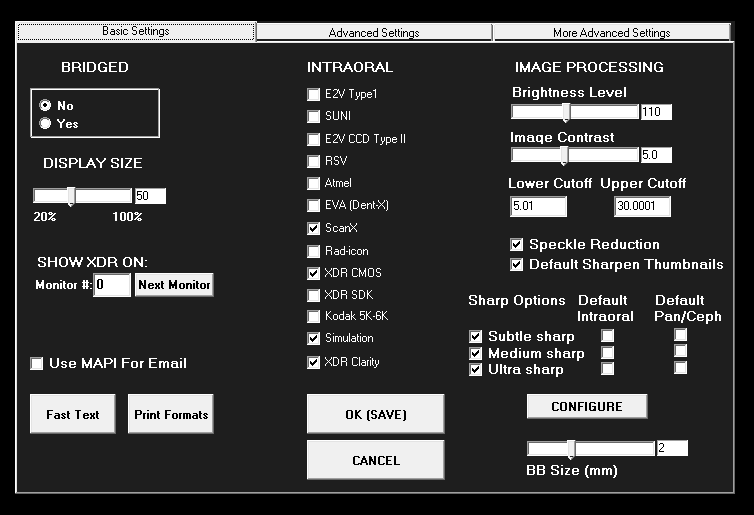Set Ultra sharp as Default Pan/Ceph
The width and height of the screenshot is (754, 515).
(680, 369)
